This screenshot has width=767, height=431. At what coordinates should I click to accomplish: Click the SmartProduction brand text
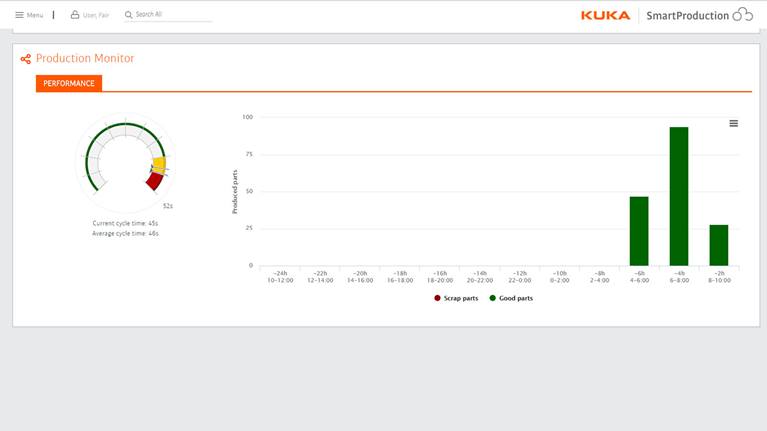pyautogui.click(x=687, y=15)
